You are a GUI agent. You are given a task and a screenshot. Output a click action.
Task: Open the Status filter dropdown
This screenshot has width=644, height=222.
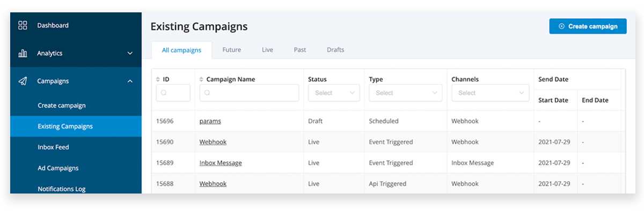click(x=334, y=93)
